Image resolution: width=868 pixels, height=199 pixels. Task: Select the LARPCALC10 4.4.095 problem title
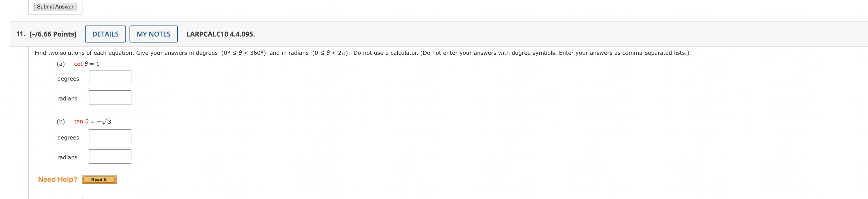pos(221,34)
